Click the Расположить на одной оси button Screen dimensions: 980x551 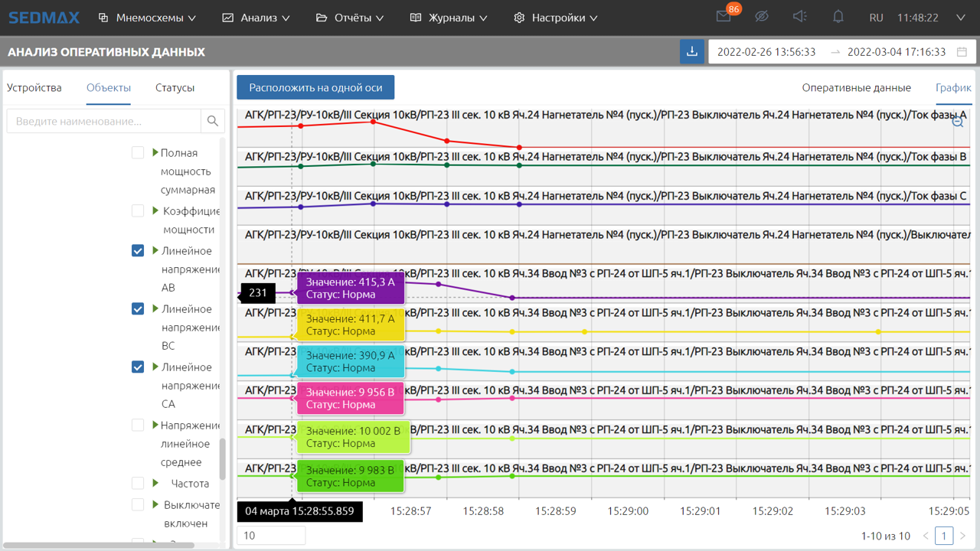tap(315, 88)
